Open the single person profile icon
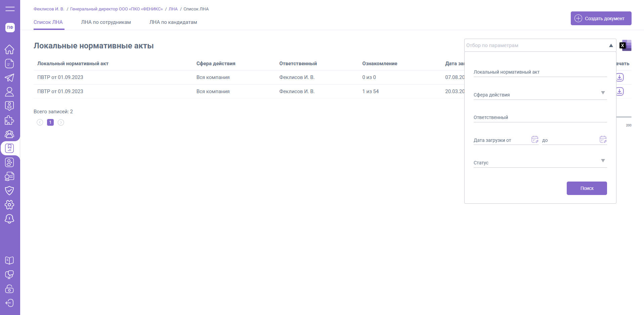 click(9, 92)
